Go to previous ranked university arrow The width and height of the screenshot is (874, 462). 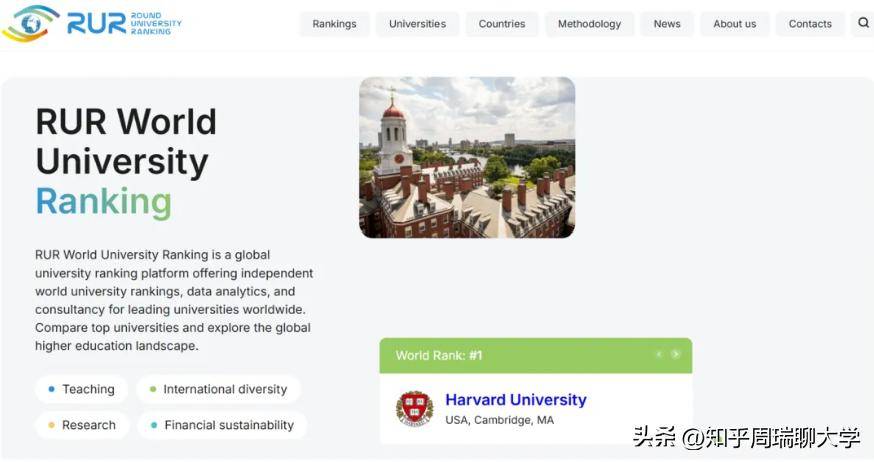(x=659, y=354)
